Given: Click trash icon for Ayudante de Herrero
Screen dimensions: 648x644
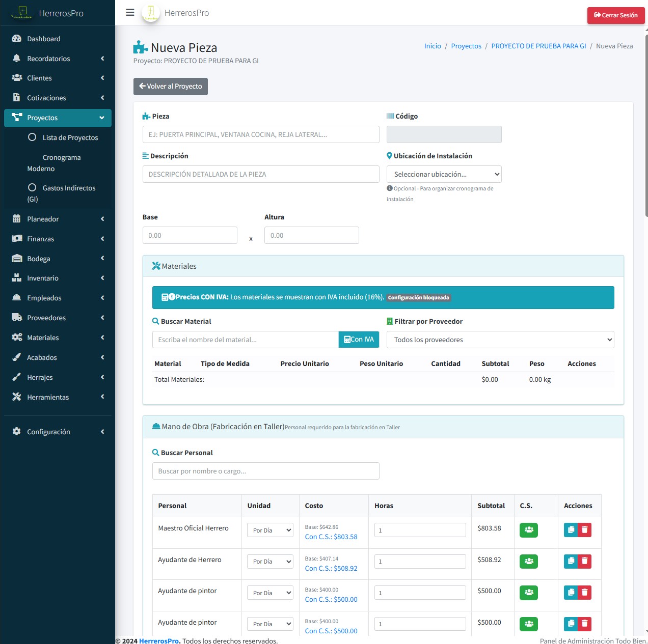Looking at the screenshot, I should (x=585, y=561).
